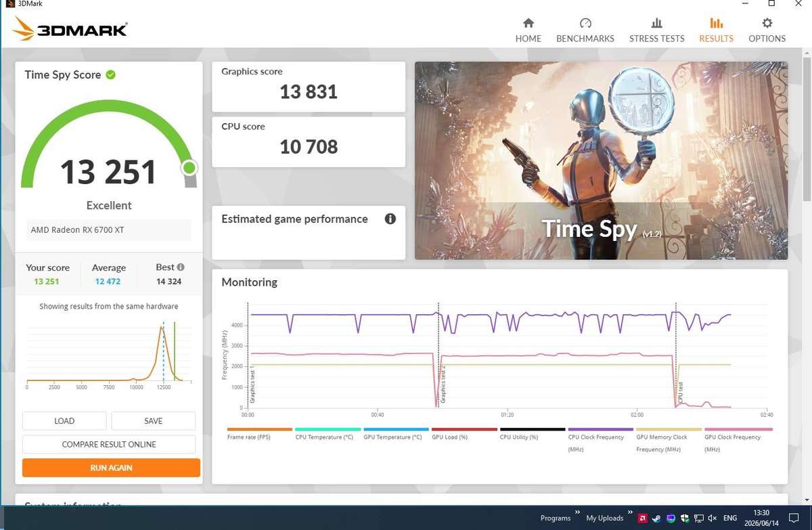The image size is (812, 530).
Task: Click the pink GPU Clock Frequency color bar
Action: tap(738, 429)
